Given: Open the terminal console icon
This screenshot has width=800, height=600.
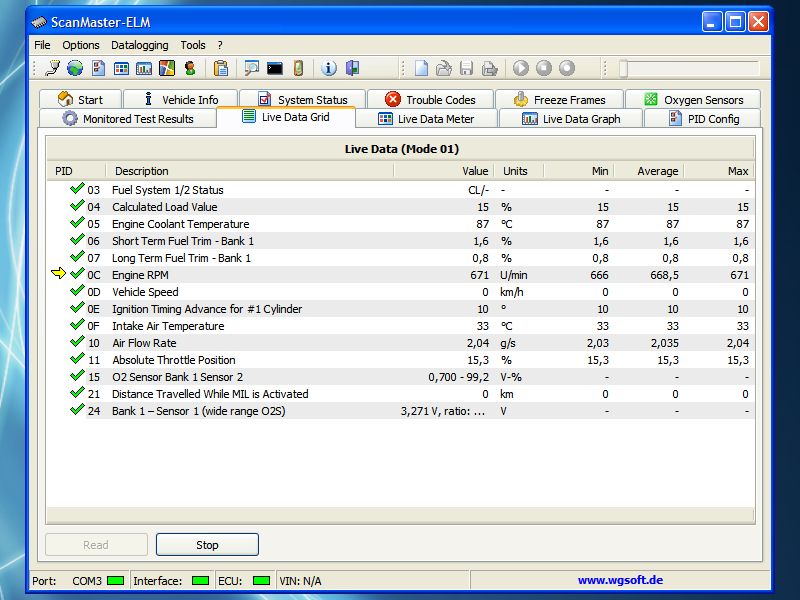Looking at the screenshot, I should [274, 68].
